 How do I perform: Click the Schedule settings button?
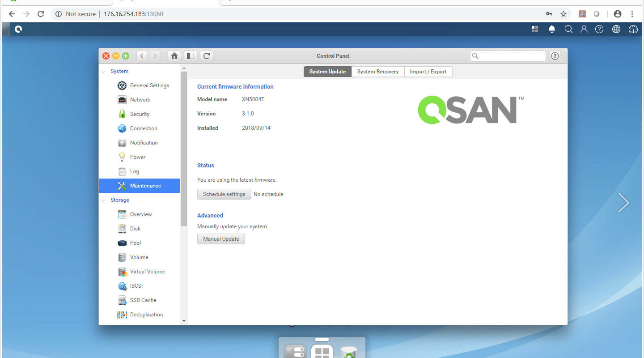[224, 194]
